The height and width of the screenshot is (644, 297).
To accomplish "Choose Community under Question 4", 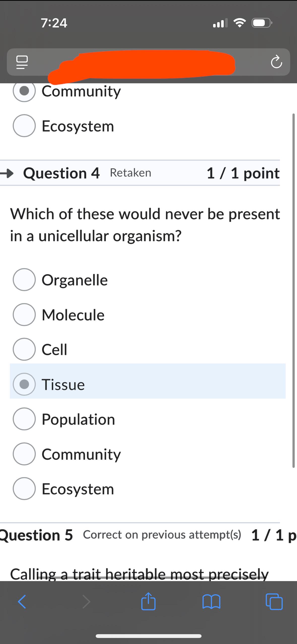I will click(x=24, y=454).
